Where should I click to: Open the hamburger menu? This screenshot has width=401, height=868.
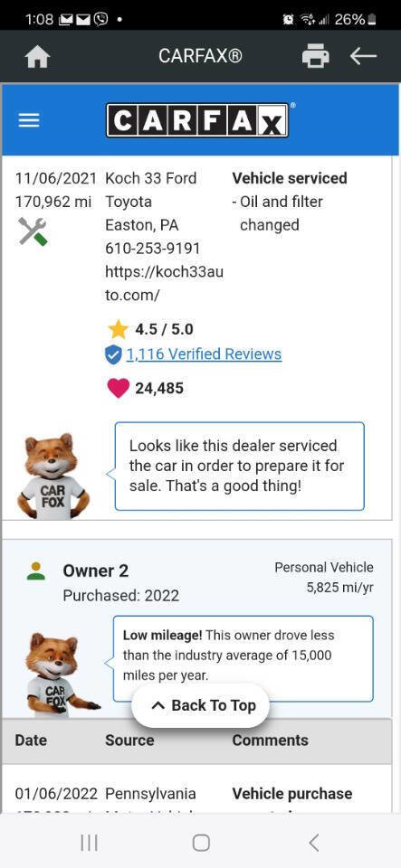[29, 120]
